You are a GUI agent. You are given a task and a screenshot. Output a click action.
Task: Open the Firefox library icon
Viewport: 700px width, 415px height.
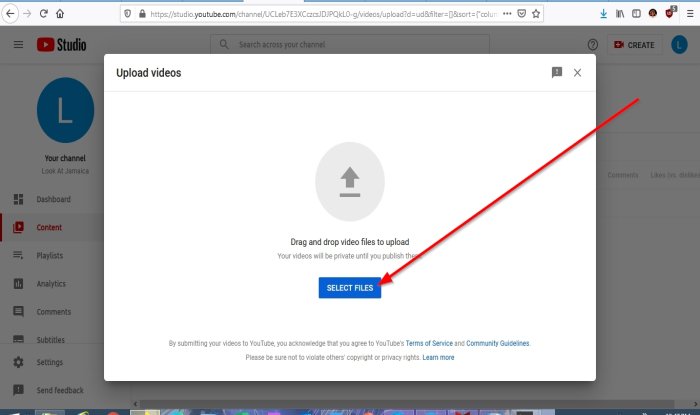(620, 14)
